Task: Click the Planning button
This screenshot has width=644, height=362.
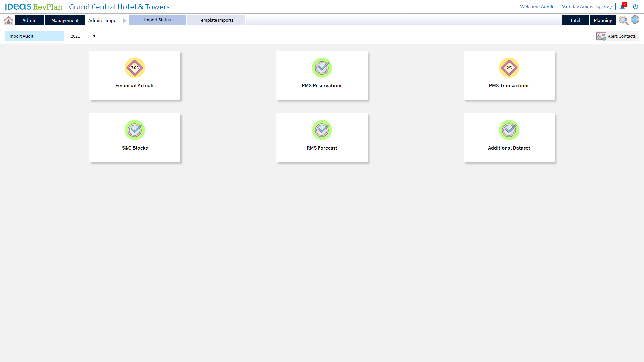Action: pyautogui.click(x=603, y=20)
